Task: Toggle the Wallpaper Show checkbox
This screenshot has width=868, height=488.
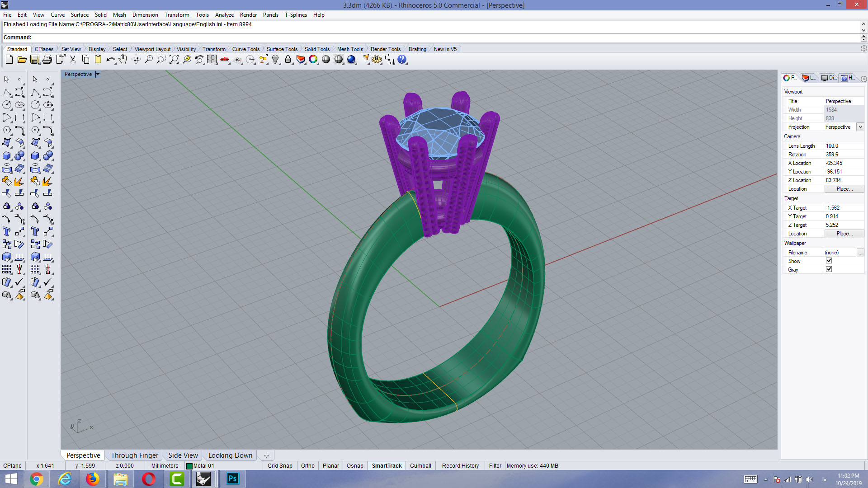Action: [829, 261]
